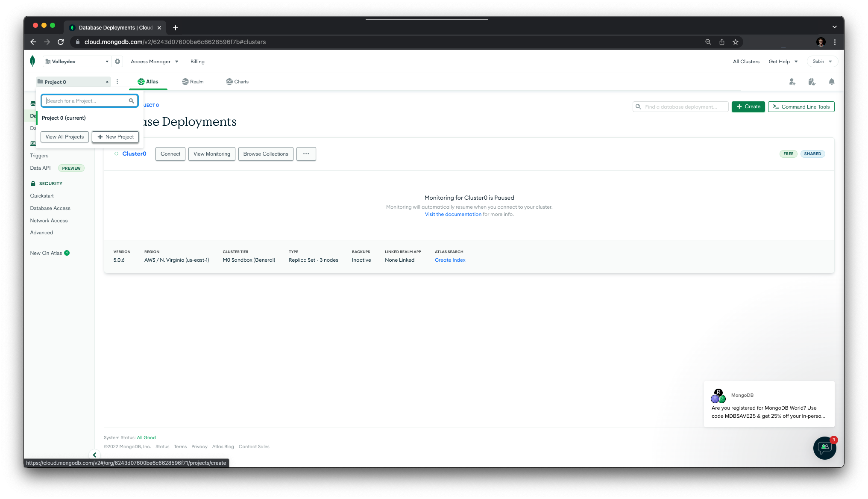Viewport: 868px width, 499px height.
Task: Focus Find a database deployment field
Action: point(680,107)
